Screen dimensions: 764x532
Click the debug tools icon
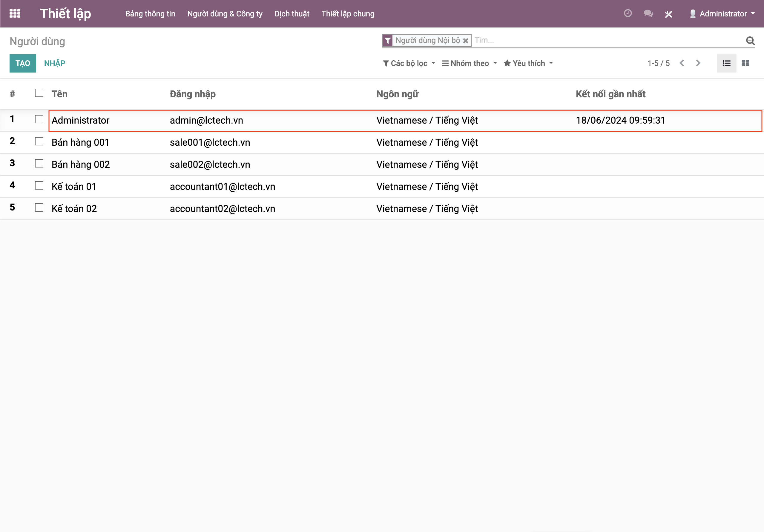668,14
